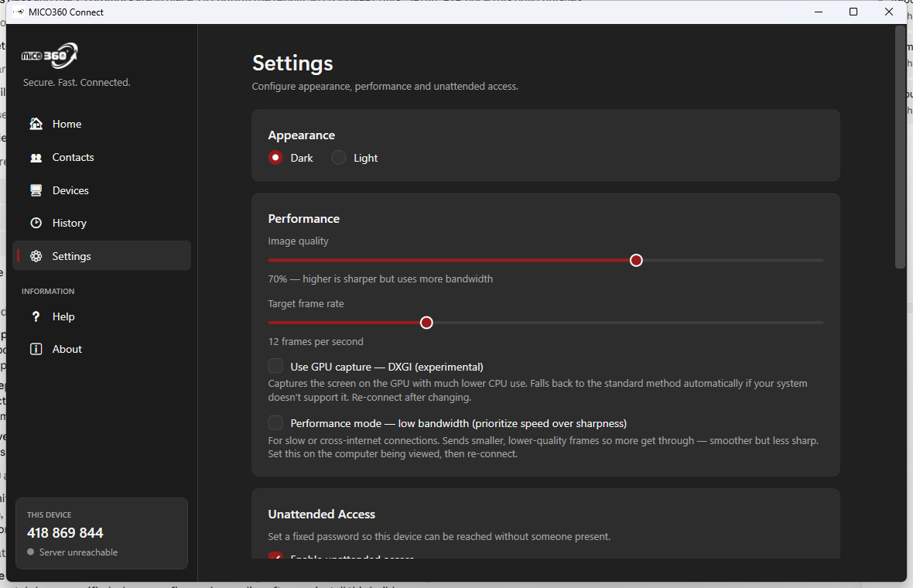Open the Help label in sidebar
The width and height of the screenshot is (913, 588).
tap(63, 316)
